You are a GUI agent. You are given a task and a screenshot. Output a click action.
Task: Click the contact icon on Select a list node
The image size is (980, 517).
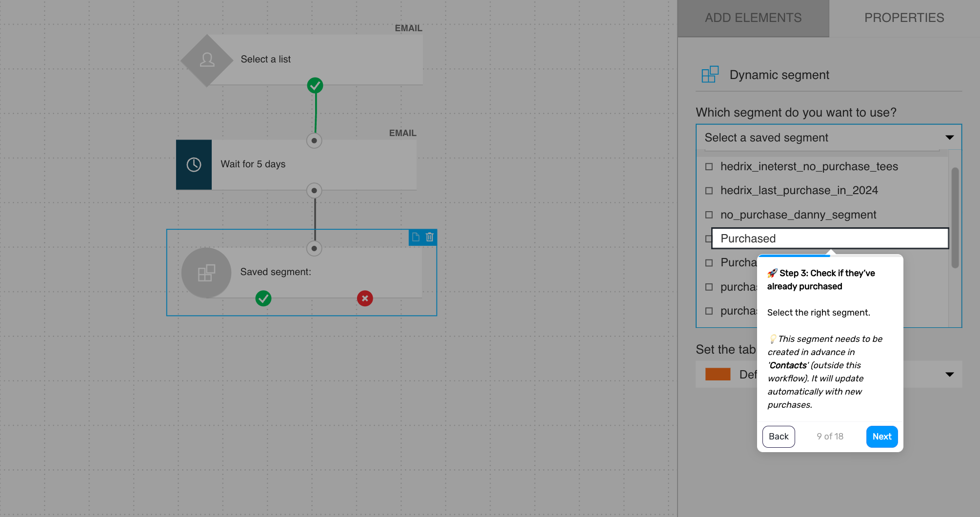pyautogui.click(x=207, y=60)
